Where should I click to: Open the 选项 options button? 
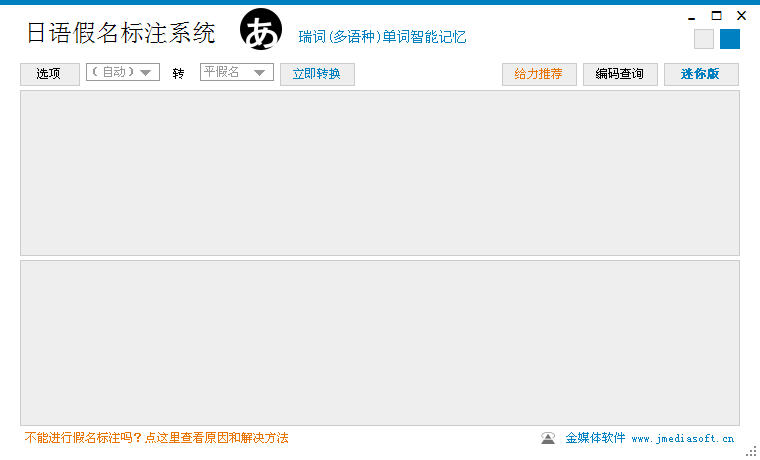(x=49, y=74)
